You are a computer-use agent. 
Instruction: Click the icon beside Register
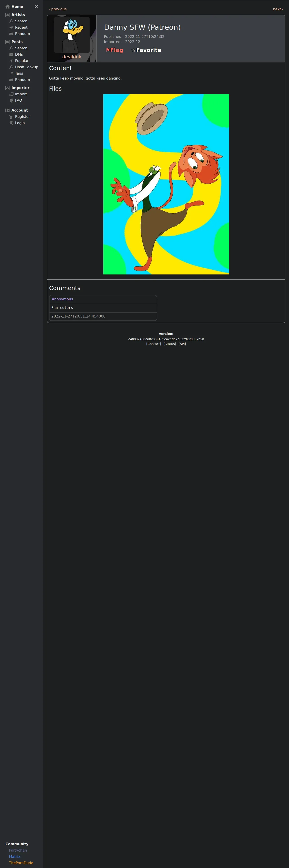click(x=11, y=116)
